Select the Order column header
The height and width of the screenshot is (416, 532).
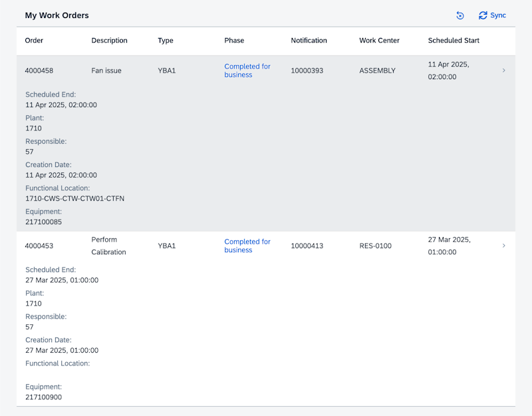[x=34, y=41]
